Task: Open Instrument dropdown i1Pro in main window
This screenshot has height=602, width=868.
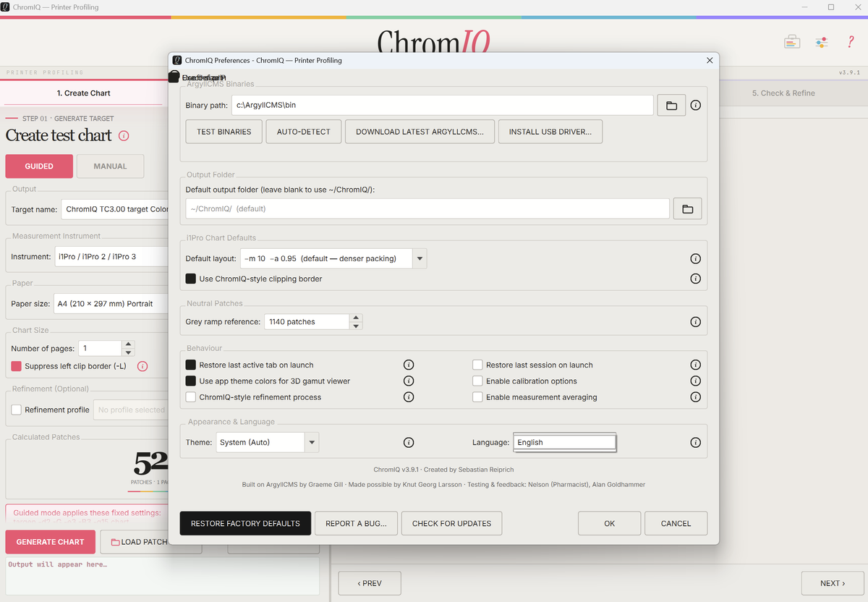Action: (x=111, y=257)
